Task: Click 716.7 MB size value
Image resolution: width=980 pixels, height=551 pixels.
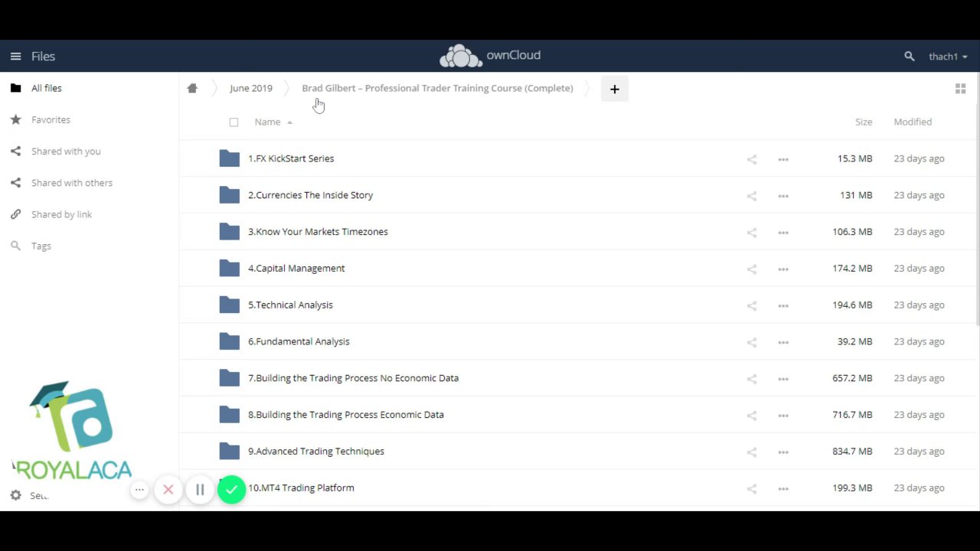Action: pyautogui.click(x=852, y=415)
